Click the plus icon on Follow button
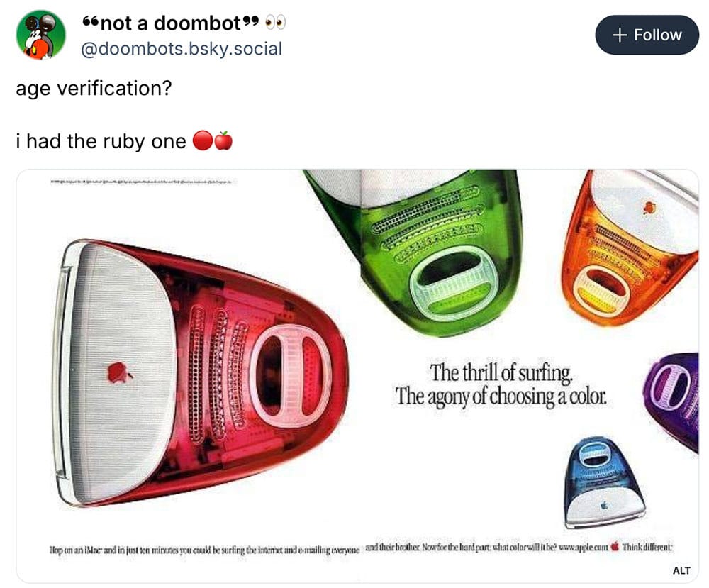 tap(620, 35)
